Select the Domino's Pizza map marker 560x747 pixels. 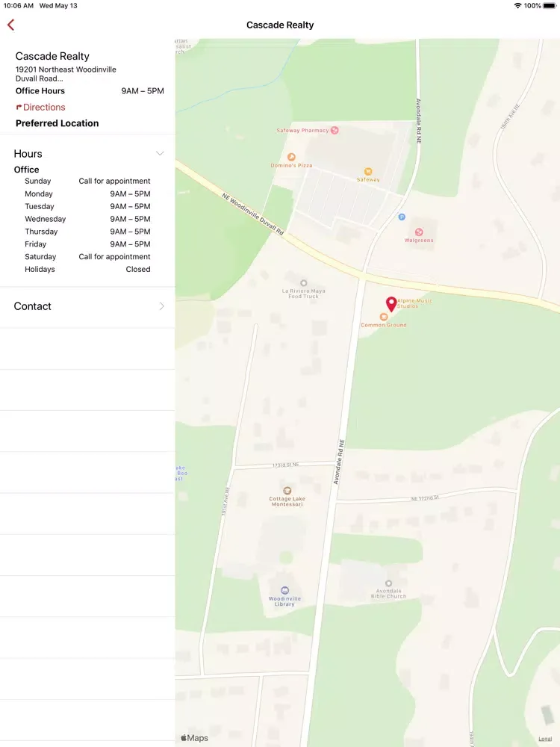click(x=291, y=157)
